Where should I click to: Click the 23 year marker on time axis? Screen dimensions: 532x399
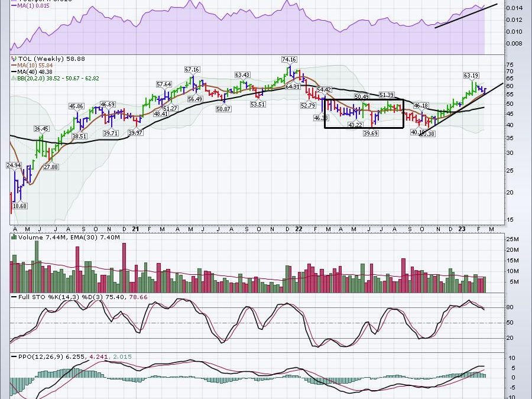pos(462,229)
